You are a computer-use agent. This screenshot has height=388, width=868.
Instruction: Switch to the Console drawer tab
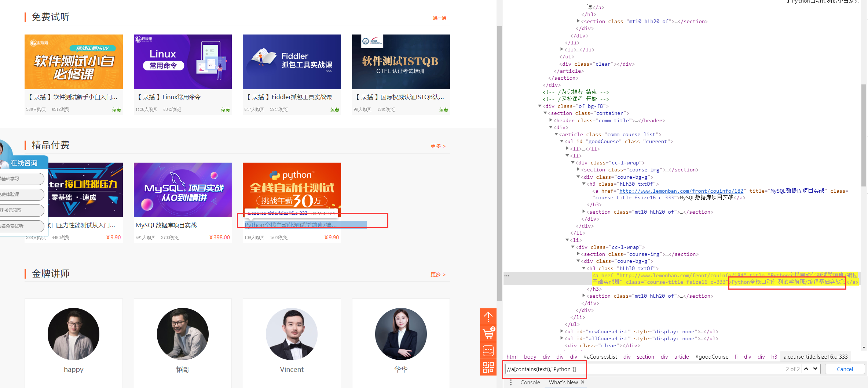[530, 382]
